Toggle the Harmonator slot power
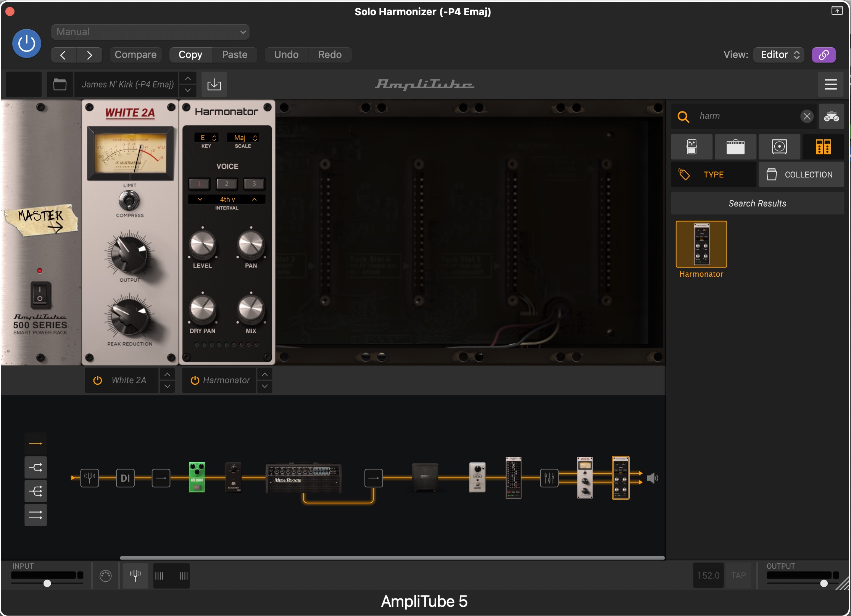 pos(195,380)
